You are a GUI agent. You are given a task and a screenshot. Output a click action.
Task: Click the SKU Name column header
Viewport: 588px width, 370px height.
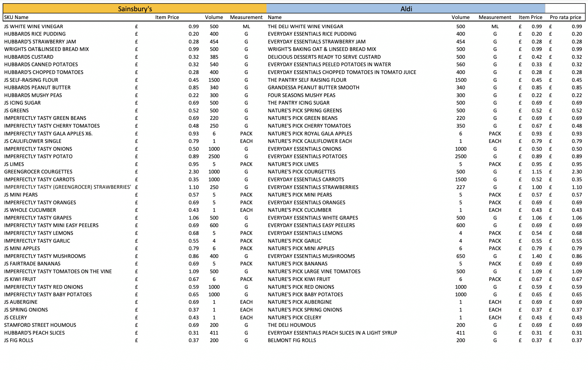pyautogui.click(x=16, y=17)
